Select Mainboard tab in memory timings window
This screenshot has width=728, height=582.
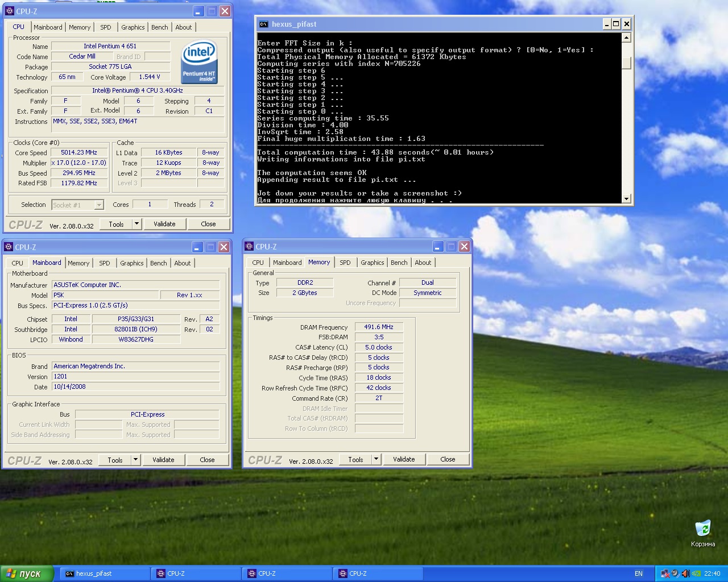[287, 263]
